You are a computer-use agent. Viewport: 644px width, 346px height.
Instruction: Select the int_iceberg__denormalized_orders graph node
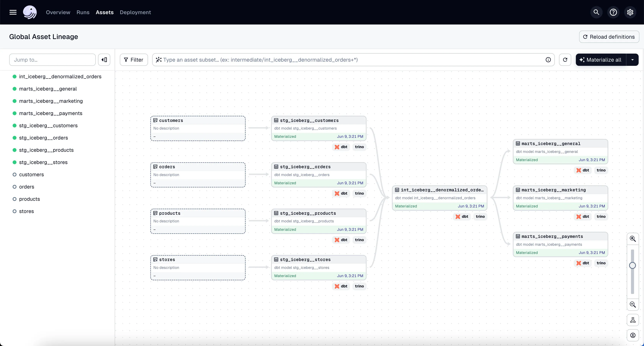[x=440, y=198]
